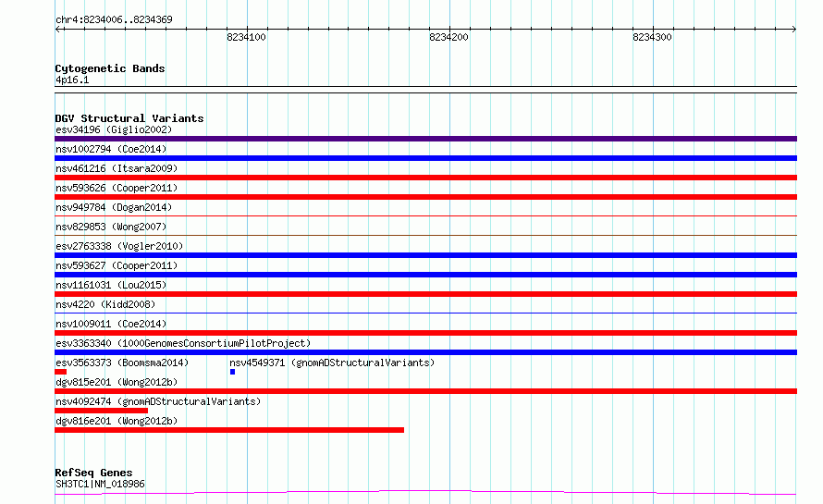823x504 pixels.
Task: Select nsv593627 (Cooper2011) label
Action: (117, 265)
